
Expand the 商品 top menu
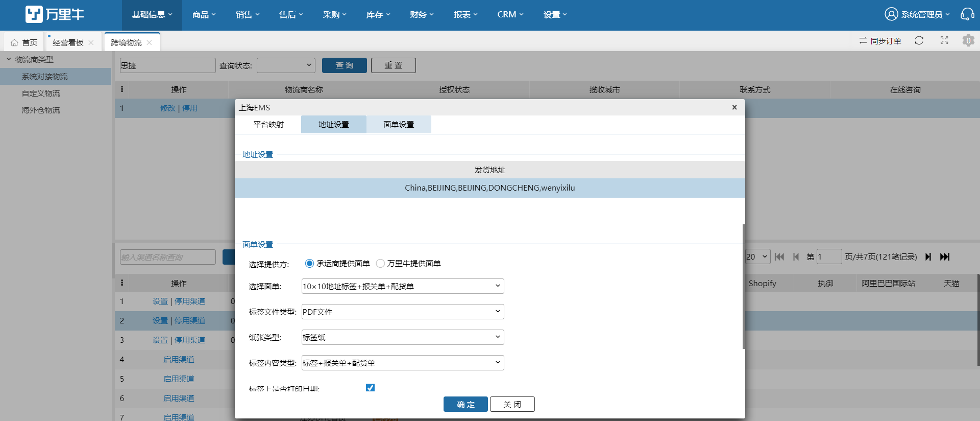(x=204, y=15)
